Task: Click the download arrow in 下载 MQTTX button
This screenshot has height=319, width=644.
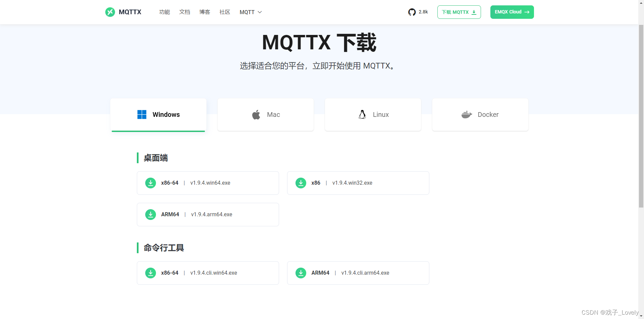Action: point(474,12)
